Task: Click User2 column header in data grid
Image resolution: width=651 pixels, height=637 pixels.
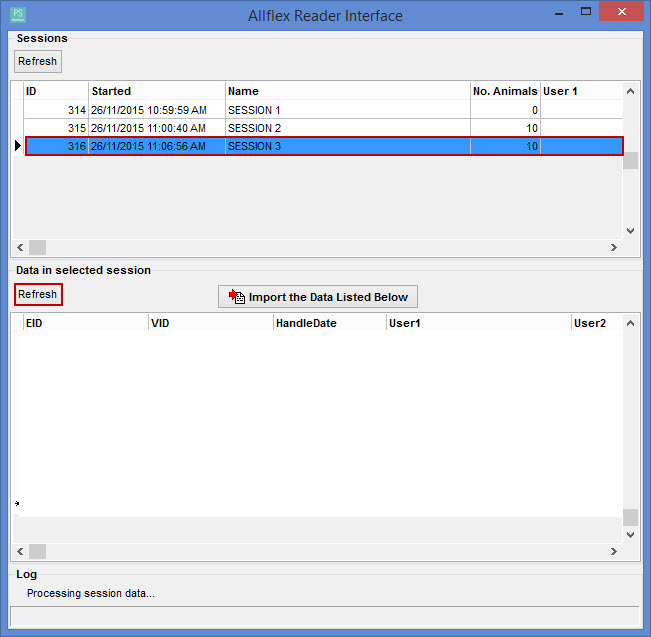Action: (597, 323)
